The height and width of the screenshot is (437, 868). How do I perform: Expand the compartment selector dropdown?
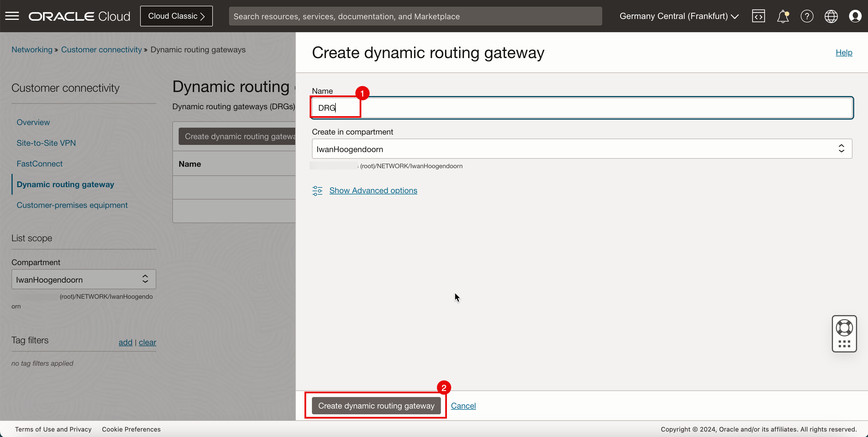(841, 149)
